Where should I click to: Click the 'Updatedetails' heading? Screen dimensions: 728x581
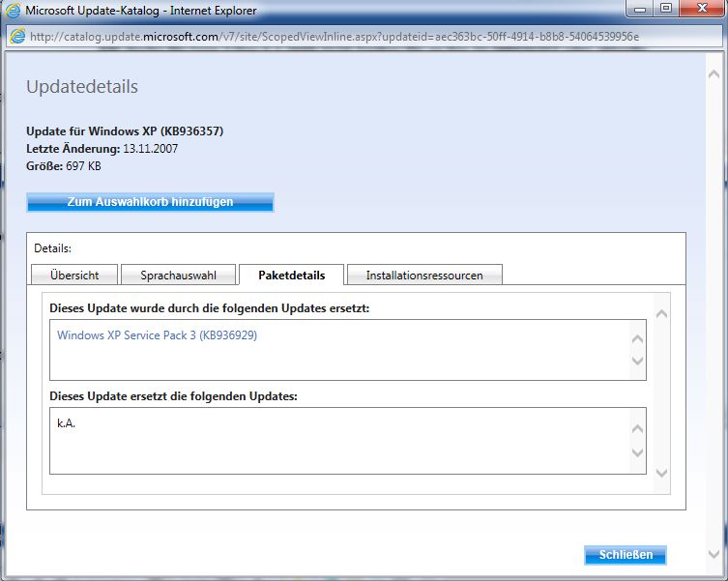[82, 87]
